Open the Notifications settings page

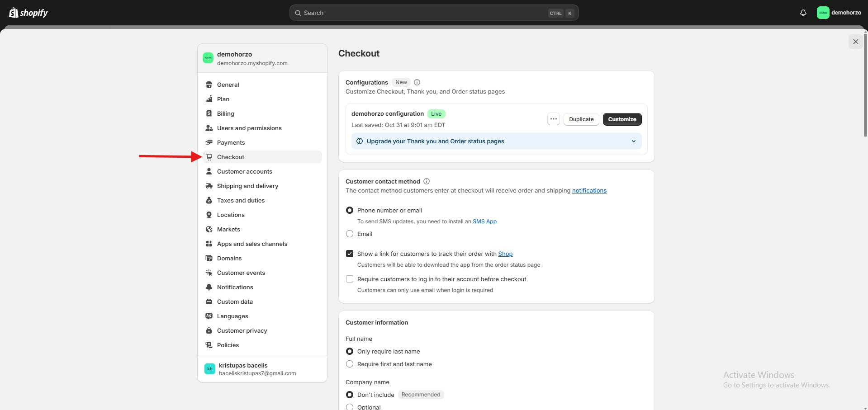tap(235, 287)
